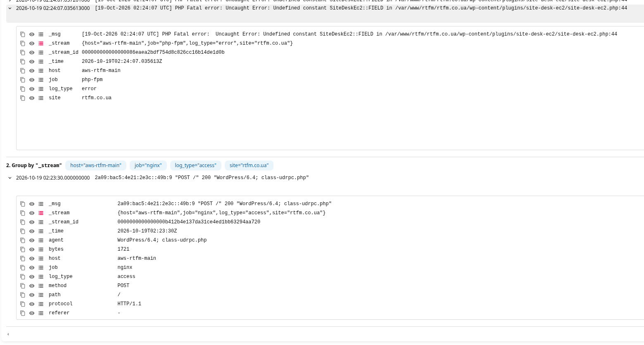
Task: Toggle group-by for the highlighted _stream php-fpm row
Action: (x=41, y=43)
